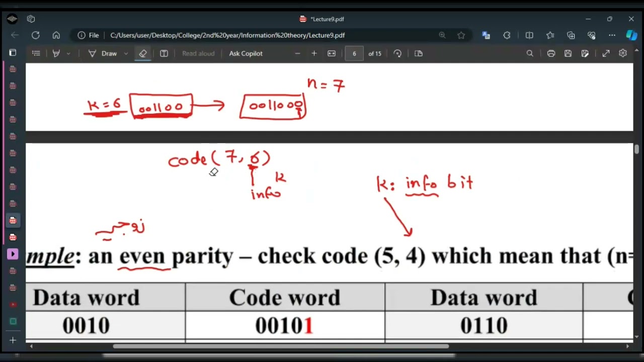Zoom icon in the address bar
The width and height of the screenshot is (644, 362).
[442, 35]
